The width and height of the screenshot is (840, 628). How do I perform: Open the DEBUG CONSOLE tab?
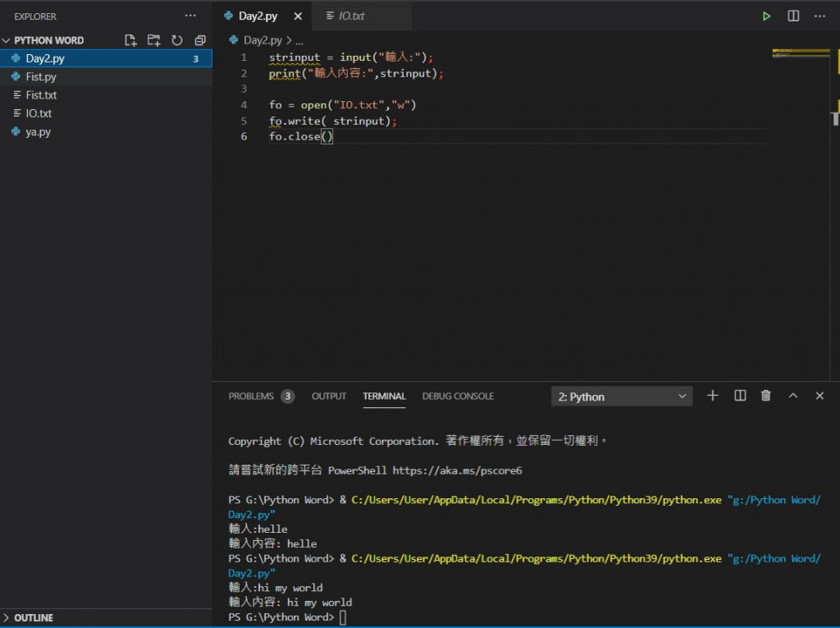point(458,397)
